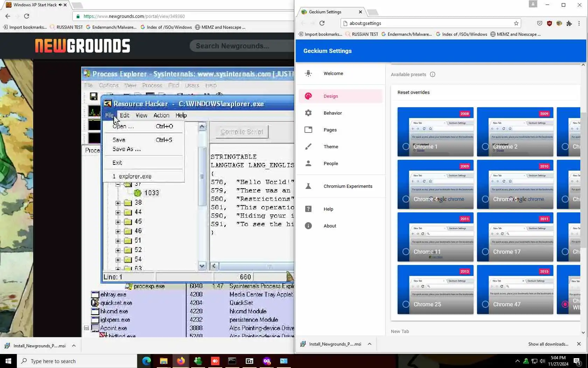Click the Geckium extension icon in toolbar
The width and height of the screenshot is (588, 368).
(559, 23)
